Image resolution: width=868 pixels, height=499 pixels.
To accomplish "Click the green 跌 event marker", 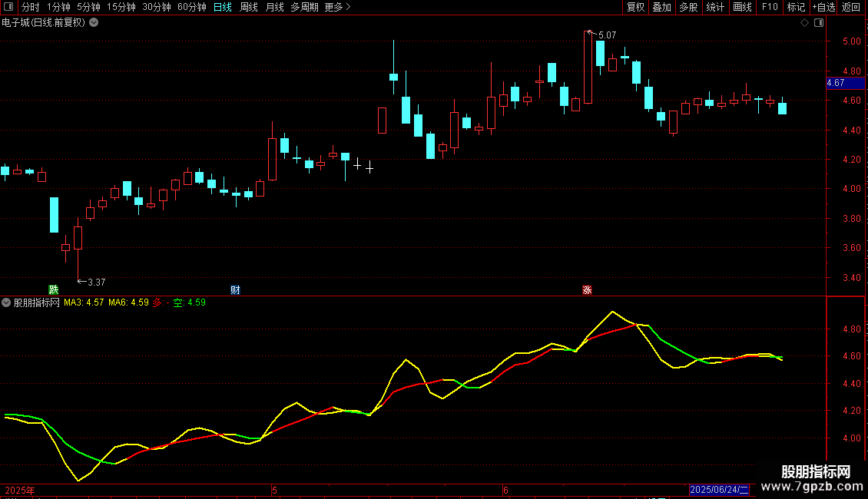I will [x=54, y=290].
